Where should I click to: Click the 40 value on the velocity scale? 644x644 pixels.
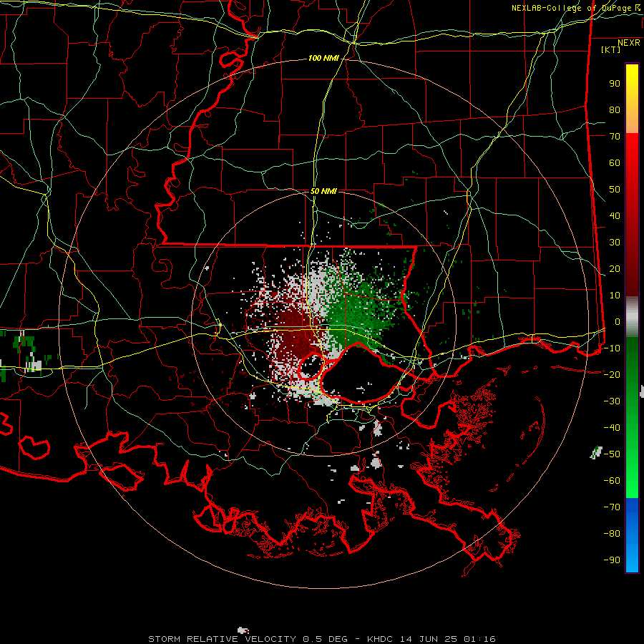(615, 216)
